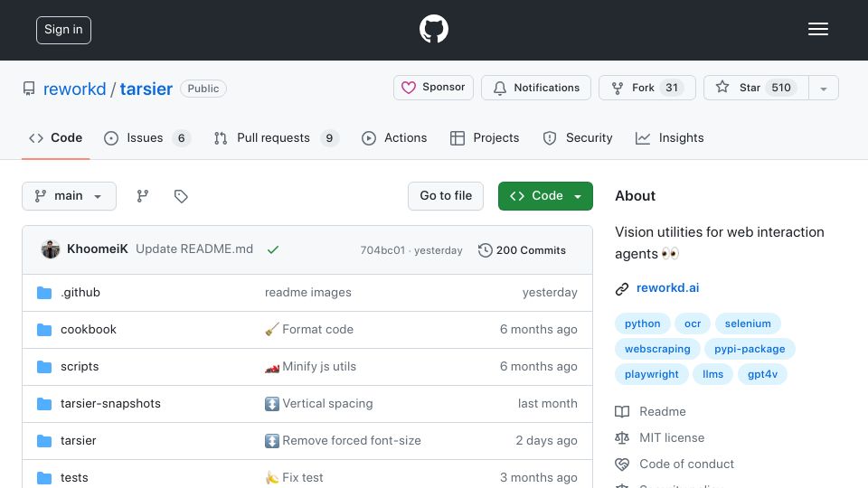Open the Pull requests tab

click(276, 137)
